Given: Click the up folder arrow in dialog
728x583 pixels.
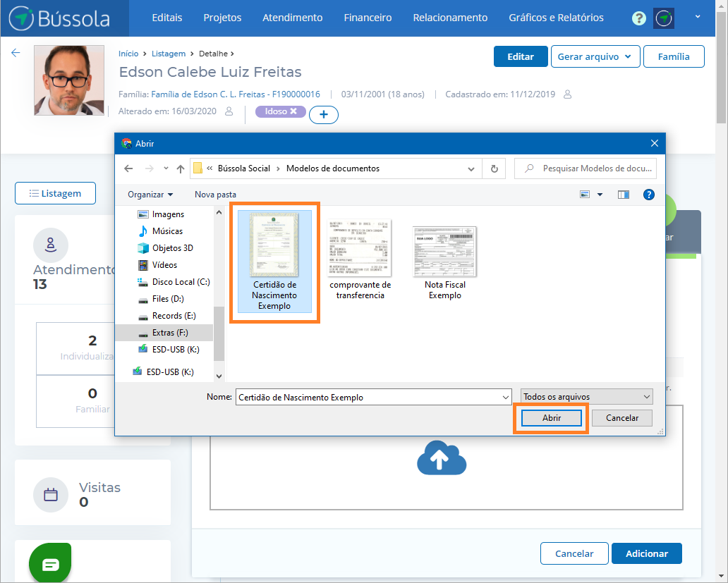Looking at the screenshot, I should (181, 169).
